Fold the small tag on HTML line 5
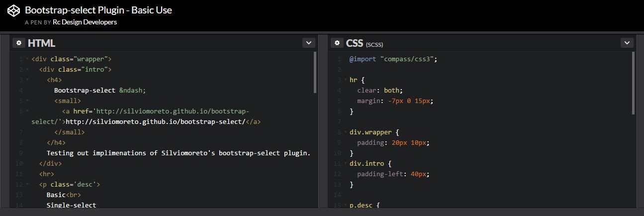This screenshot has width=644, height=216. point(27,101)
